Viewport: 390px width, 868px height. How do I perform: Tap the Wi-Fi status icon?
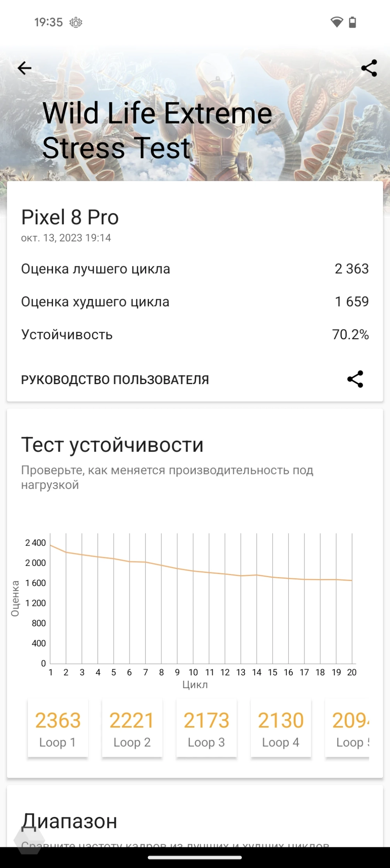(x=336, y=22)
